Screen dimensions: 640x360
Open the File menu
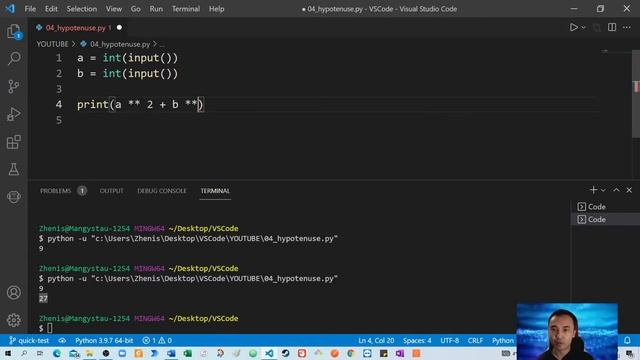coord(30,9)
